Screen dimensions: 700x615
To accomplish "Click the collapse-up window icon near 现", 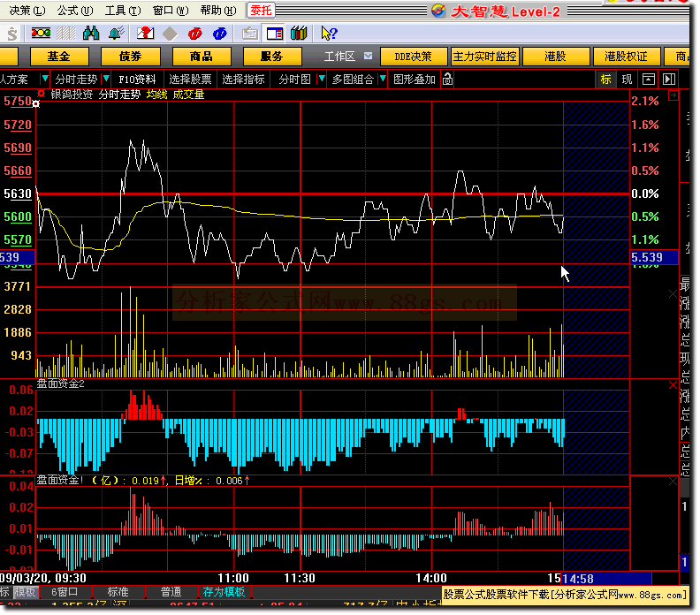I will [648, 80].
